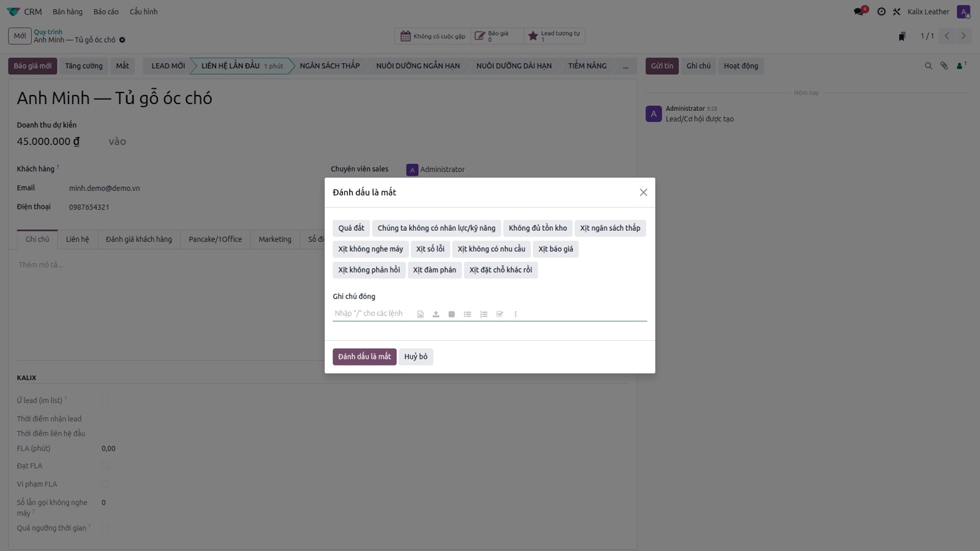Switch to the 'Liên hệ' tab
Screen dimensions: 980x551
click(x=77, y=239)
